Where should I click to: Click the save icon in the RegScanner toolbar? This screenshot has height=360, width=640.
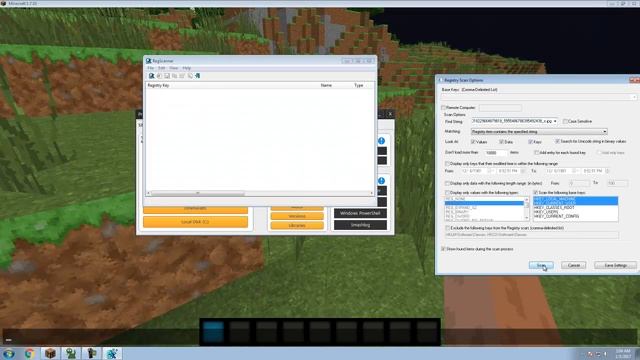pos(167,76)
